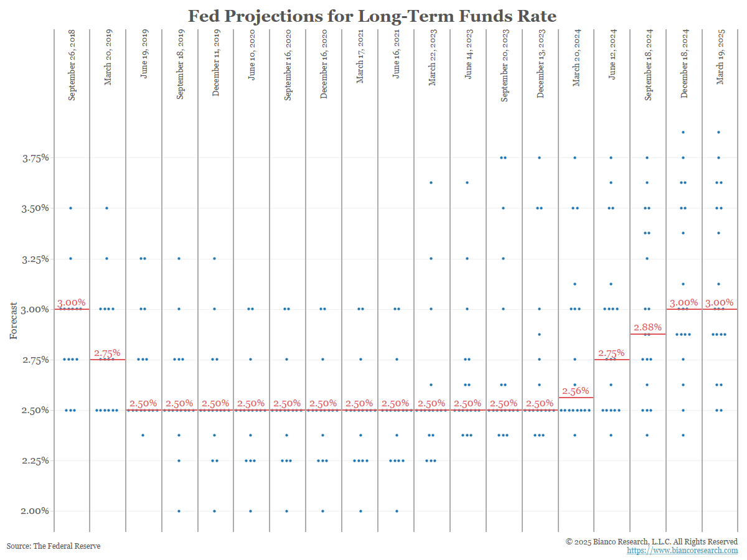
Task: Click the 3.25% y-axis tick label
Action: [35, 259]
